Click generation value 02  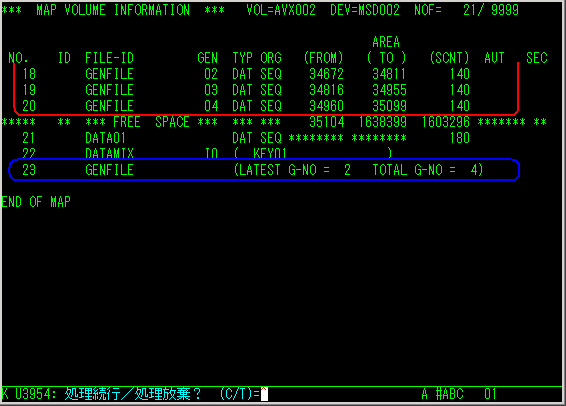click(211, 74)
